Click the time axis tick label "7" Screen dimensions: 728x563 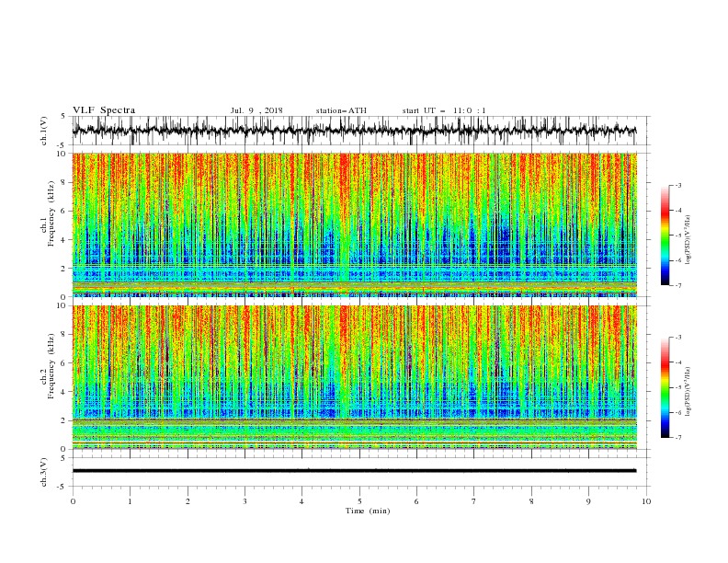click(x=474, y=501)
